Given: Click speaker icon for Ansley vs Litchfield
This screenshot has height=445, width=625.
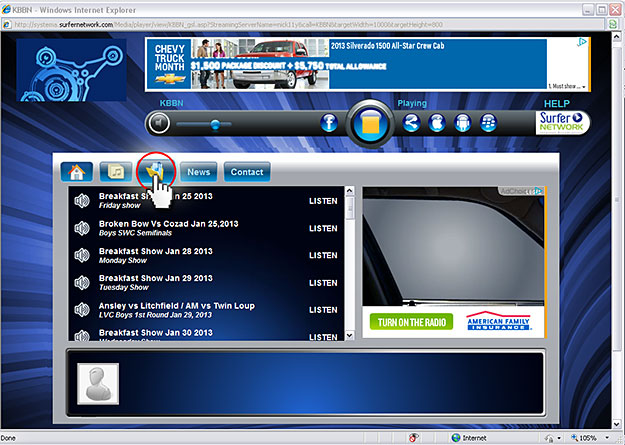Looking at the screenshot, I should coord(82,309).
